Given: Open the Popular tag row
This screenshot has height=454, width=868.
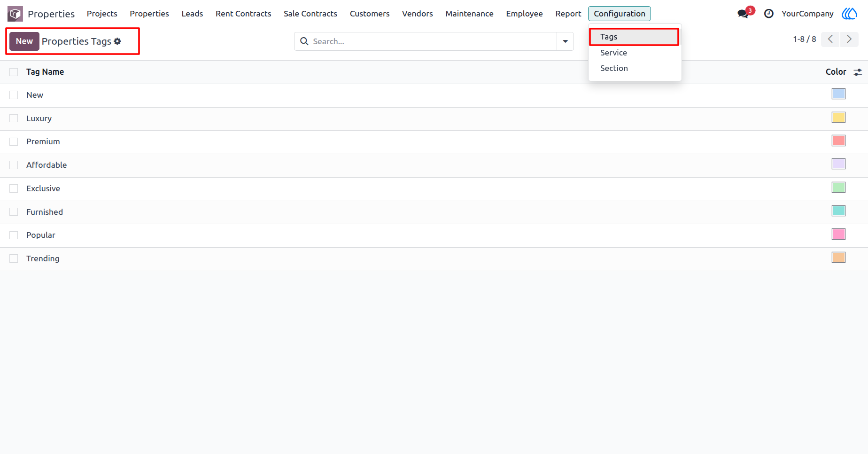Looking at the screenshot, I should [434, 235].
